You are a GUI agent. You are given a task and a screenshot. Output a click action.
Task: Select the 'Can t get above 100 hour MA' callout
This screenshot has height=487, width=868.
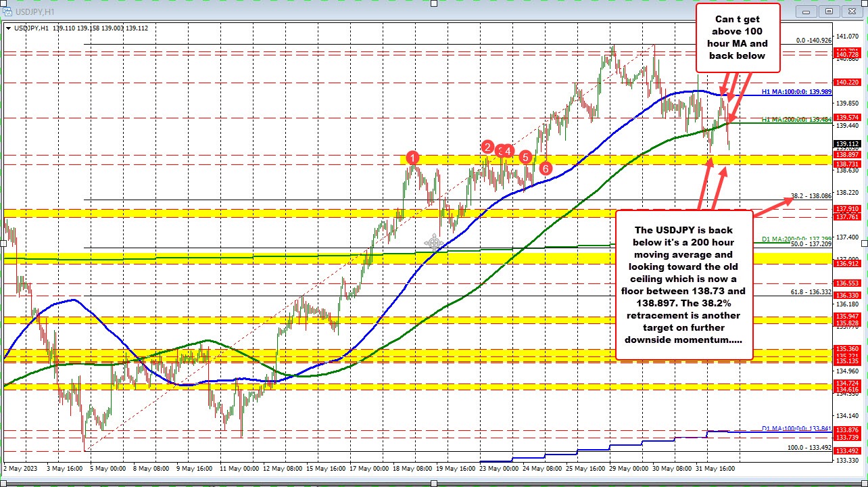738,38
